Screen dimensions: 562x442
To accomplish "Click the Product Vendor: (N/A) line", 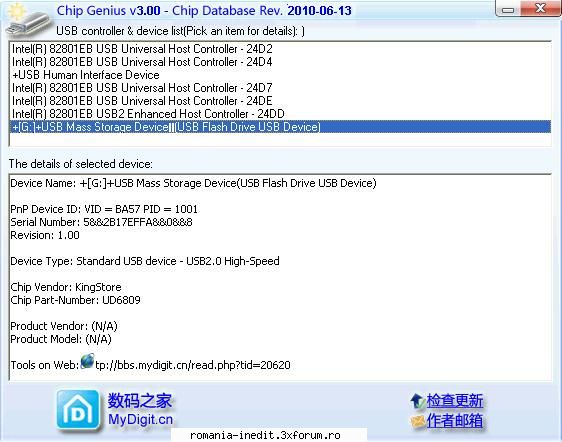I will tap(64, 326).
